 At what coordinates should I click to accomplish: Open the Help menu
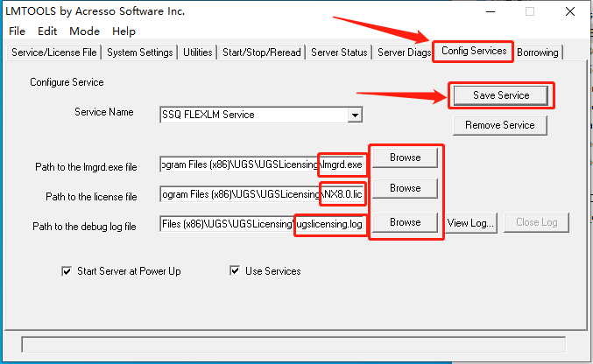124,31
